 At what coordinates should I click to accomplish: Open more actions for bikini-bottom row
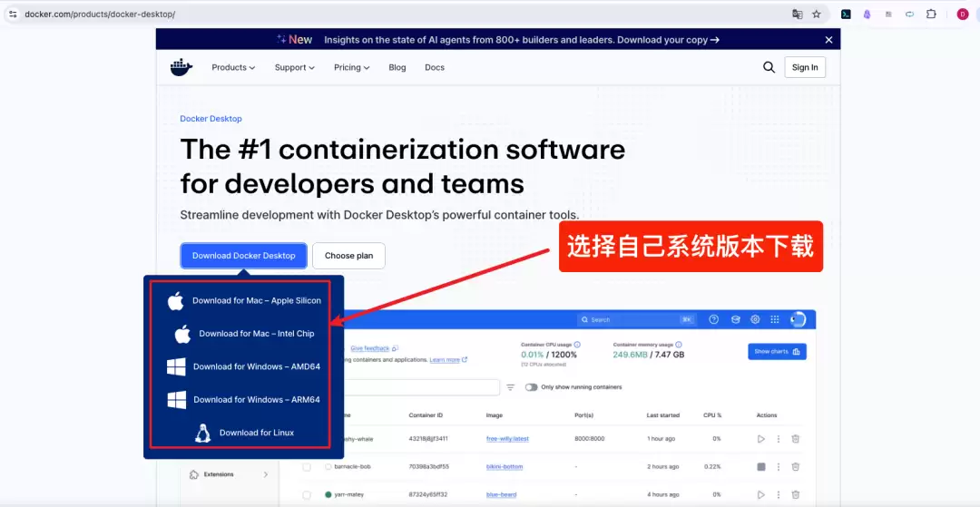coord(779,466)
